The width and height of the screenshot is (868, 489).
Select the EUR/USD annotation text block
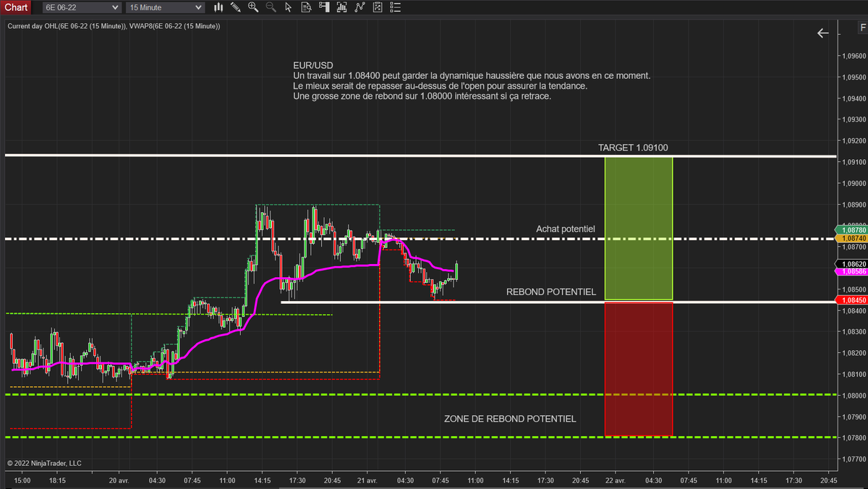pos(472,80)
